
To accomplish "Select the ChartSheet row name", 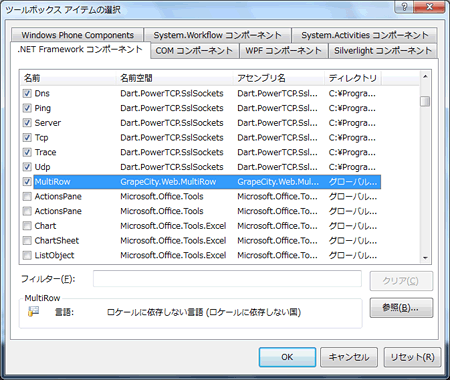I will pos(57,240).
